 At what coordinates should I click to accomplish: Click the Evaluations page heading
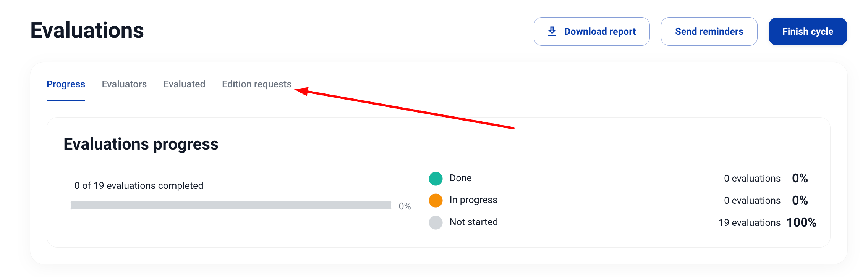[x=87, y=31]
